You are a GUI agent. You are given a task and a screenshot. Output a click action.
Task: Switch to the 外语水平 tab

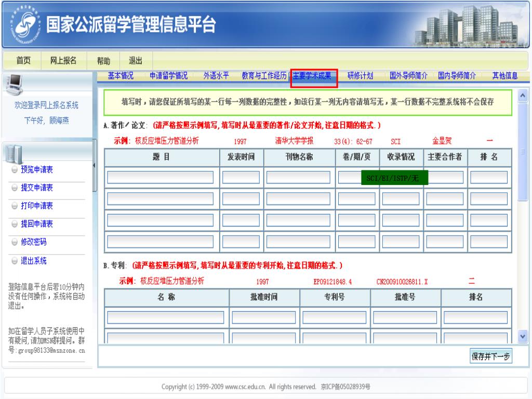click(x=216, y=76)
